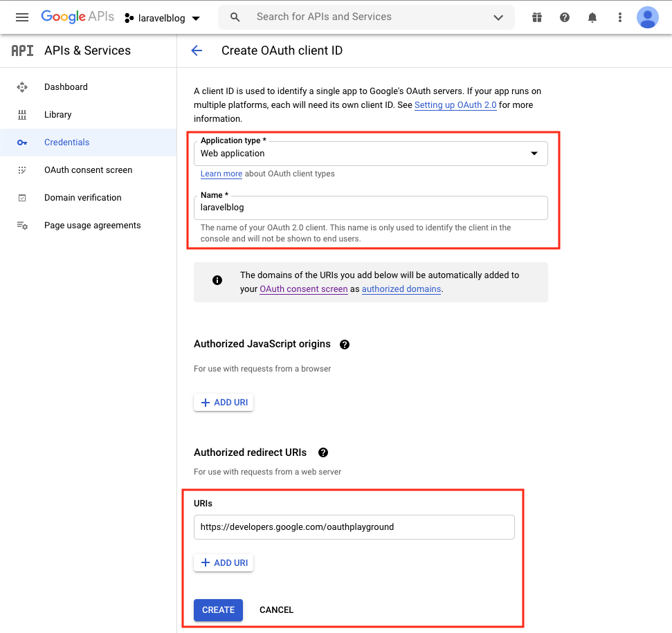
Task: Follow the Setting up OAuth 2.0 link
Action: 455,105
